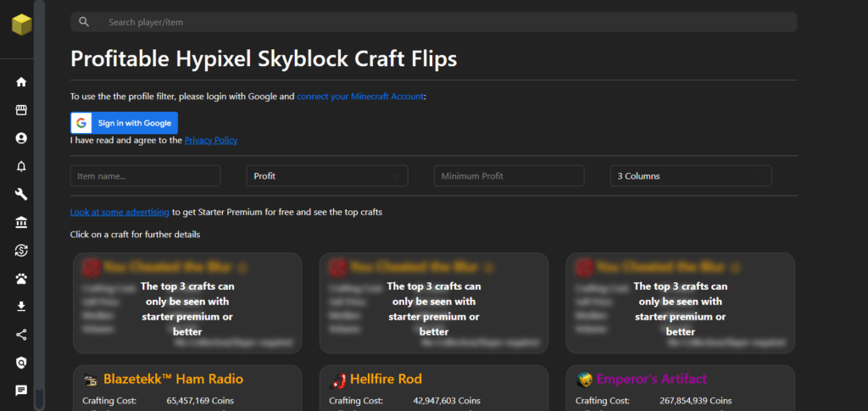
Task: Click the 65,457,169 Coins crafting cost
Action: (x=200, y=401)
